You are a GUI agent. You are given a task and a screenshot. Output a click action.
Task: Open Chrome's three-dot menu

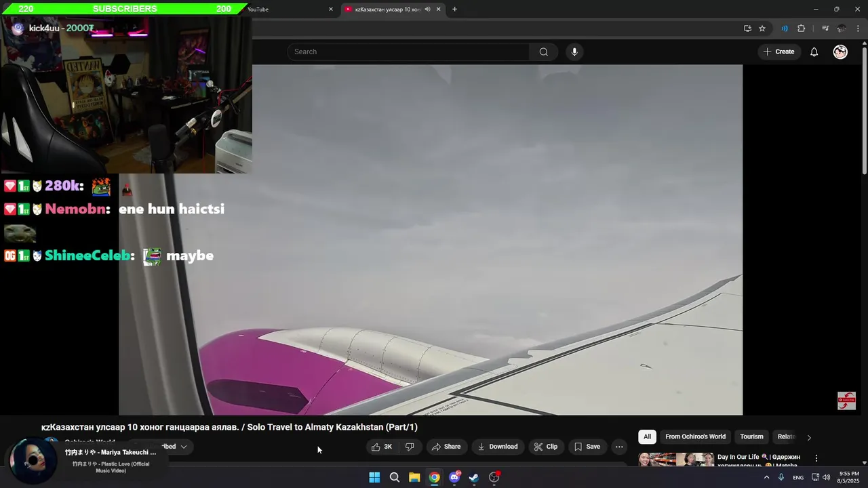(x=858, y=28)
